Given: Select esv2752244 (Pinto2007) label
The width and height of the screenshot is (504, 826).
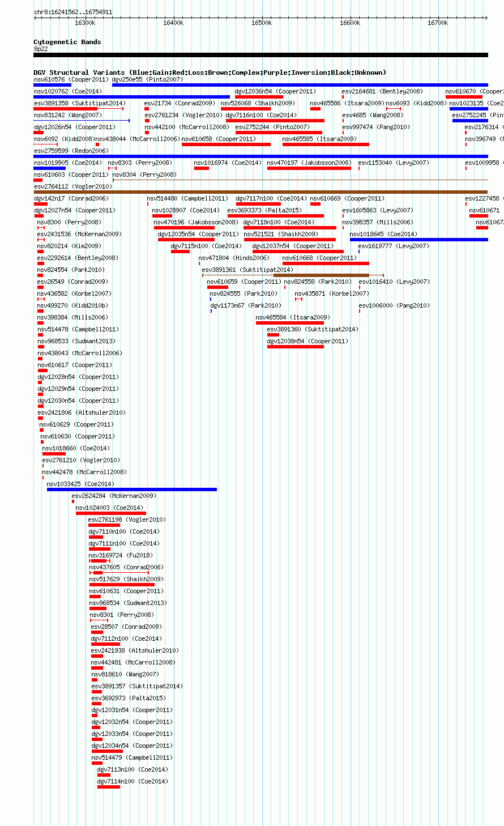Looking at the screenshot, I should tap(272, 127).
